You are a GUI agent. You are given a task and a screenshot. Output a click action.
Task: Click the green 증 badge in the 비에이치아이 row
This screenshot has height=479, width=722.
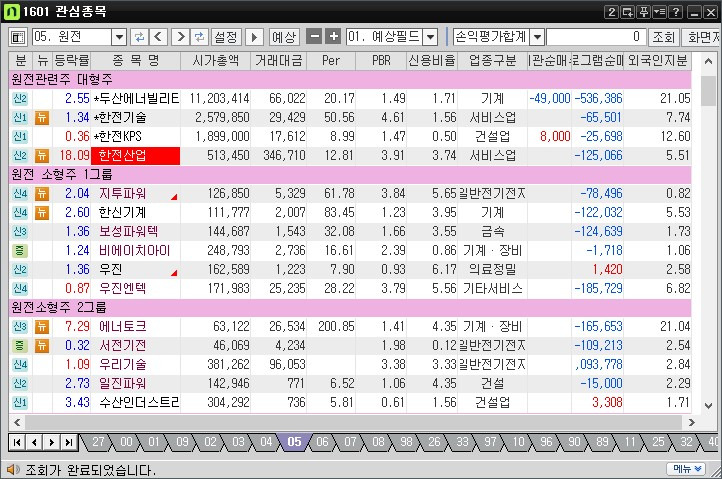20,251
